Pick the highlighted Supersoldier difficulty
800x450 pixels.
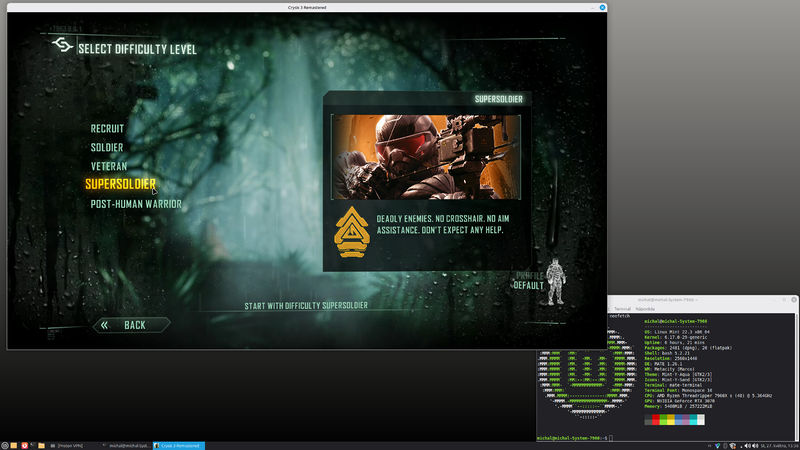[x=120, y=184]
